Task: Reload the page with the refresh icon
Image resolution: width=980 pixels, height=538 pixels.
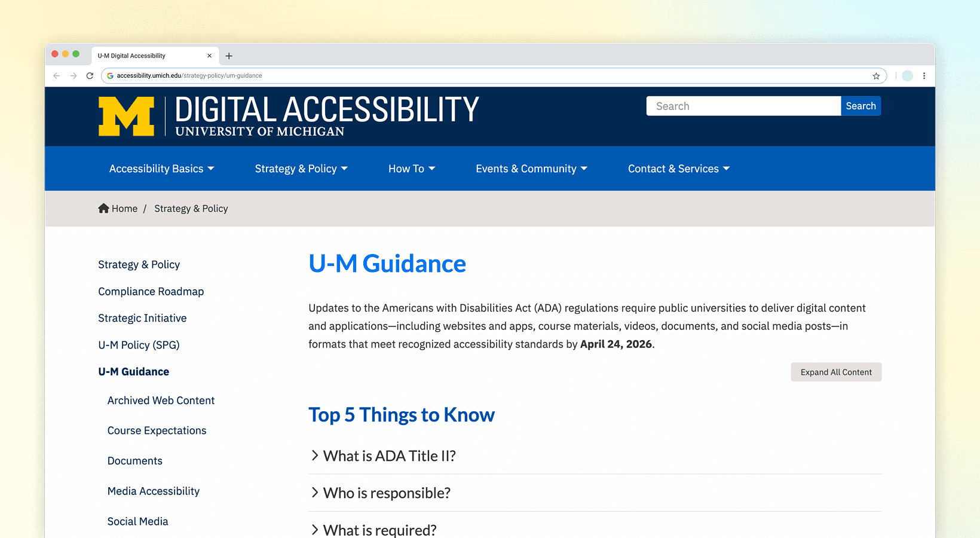Action: [x=90, y=76]
